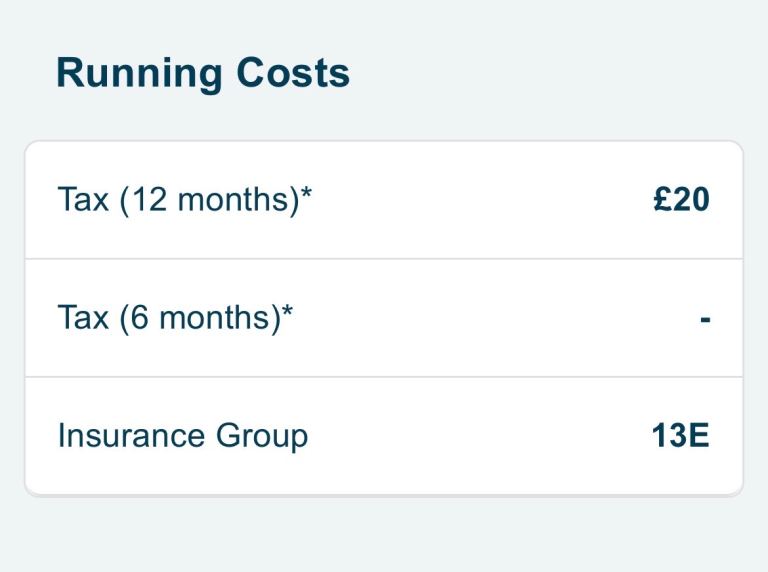This screenshot has width=768, height=572.
Task: Click the 13E insurance group value
Action: tap(680, 436)
